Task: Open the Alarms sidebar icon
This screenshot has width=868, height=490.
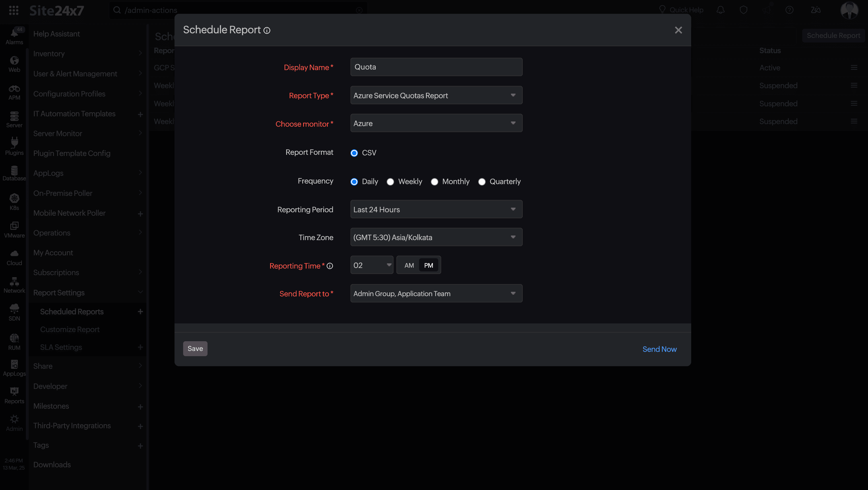Action: coord(14,36)
